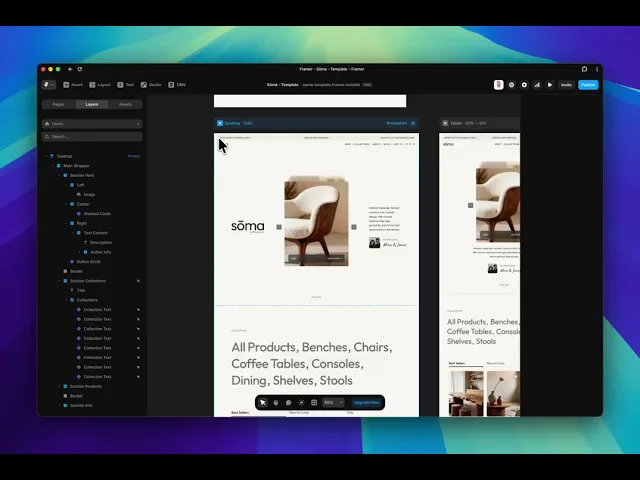
Task: Select the Description text layer
Action: (x=101, y=242)
